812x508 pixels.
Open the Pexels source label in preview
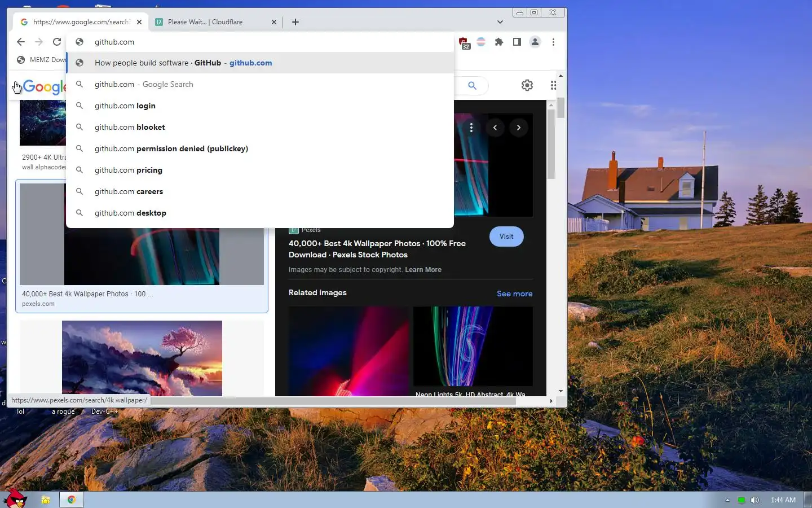point(311,230)
